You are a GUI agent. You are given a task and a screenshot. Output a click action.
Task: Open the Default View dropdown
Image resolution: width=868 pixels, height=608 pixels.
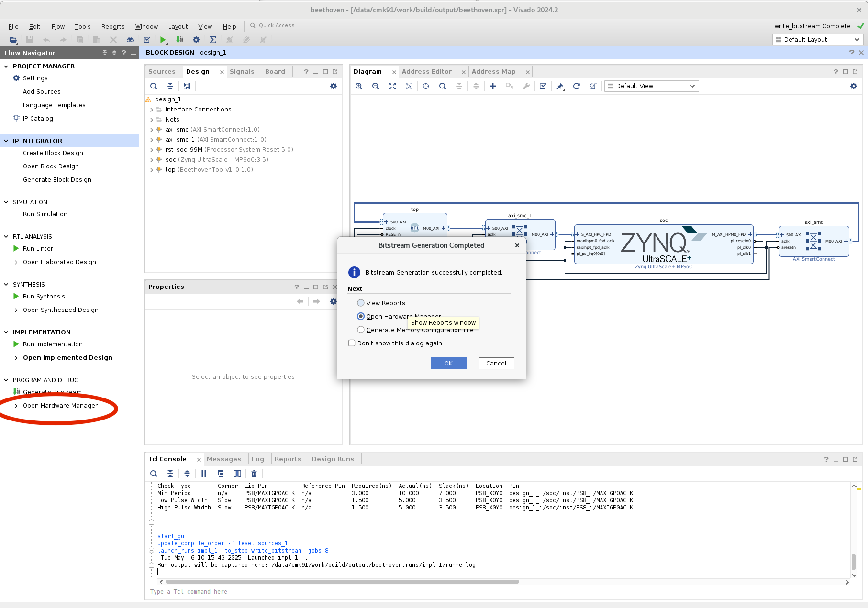651,86
